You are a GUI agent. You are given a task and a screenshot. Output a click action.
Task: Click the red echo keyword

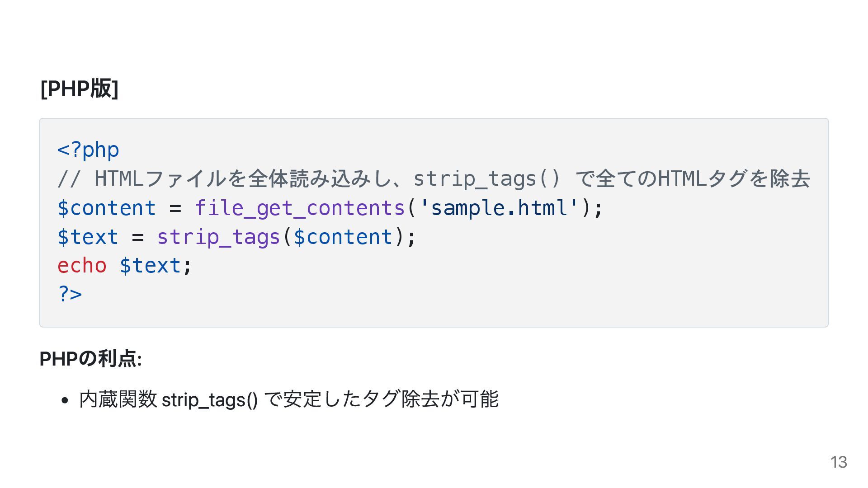click(82, 266)
